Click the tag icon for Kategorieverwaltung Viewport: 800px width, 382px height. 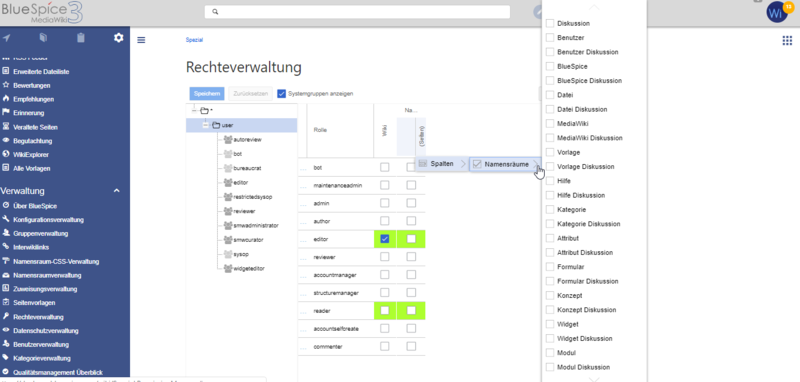pos(6,358)
